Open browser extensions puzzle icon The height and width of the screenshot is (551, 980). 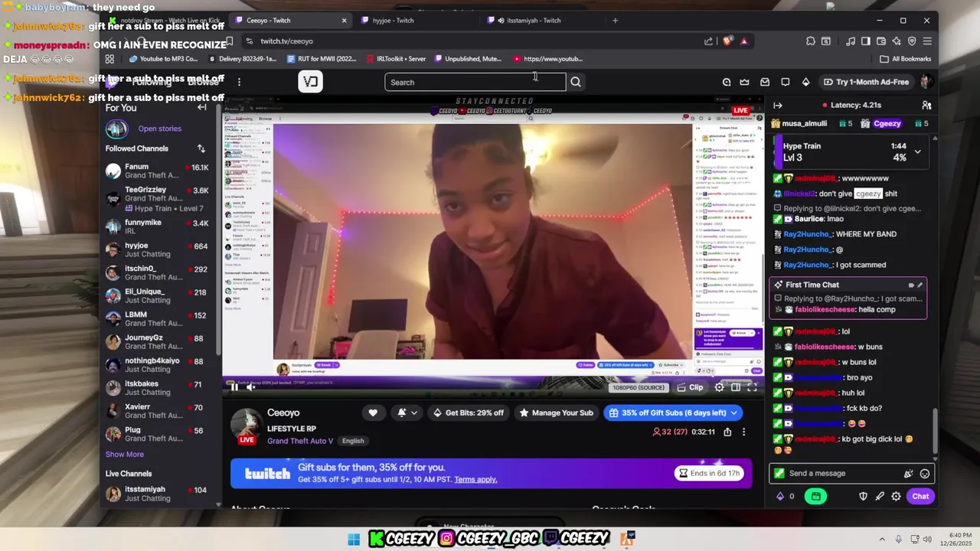point(811,41)
